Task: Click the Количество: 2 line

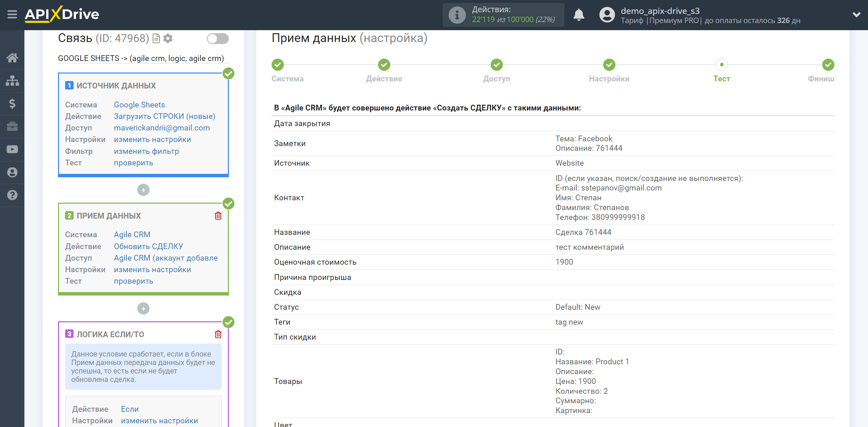Action: point(581,391)
